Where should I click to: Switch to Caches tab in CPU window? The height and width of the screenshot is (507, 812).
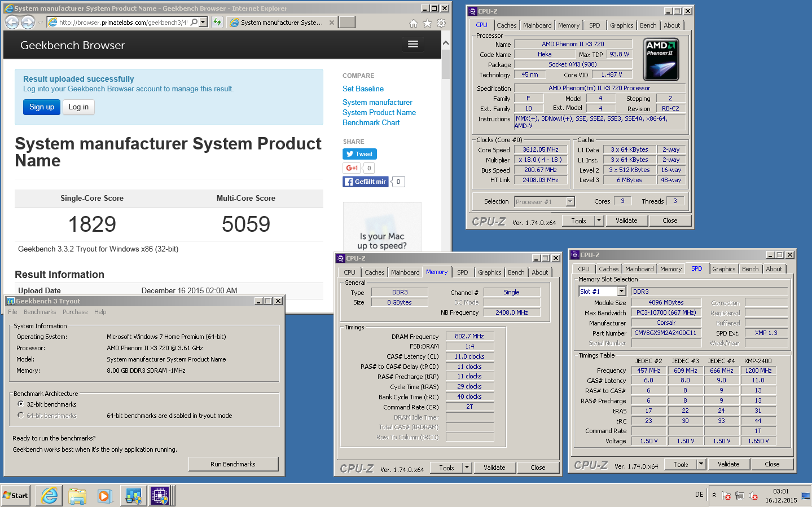pos(506,25)
